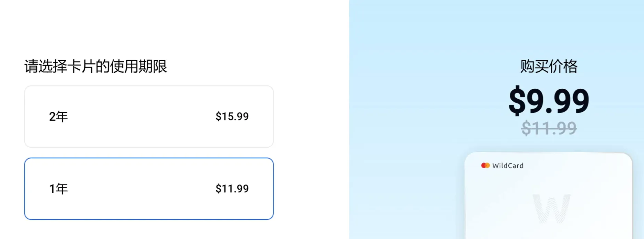This screenshot has width=644, height=239.
Task: Select the 2年 card duration option
Action: pos(149,117)
